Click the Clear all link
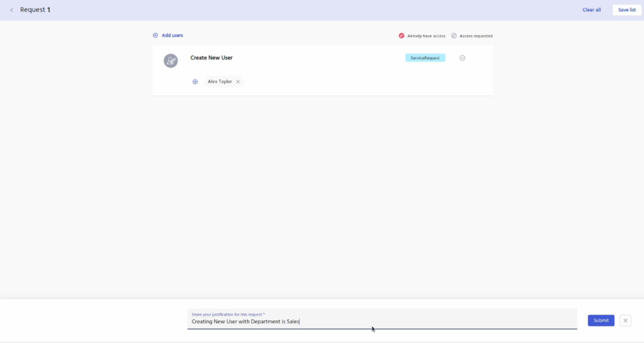The height and width of the screenshot is (343, 644). (591, 10)
